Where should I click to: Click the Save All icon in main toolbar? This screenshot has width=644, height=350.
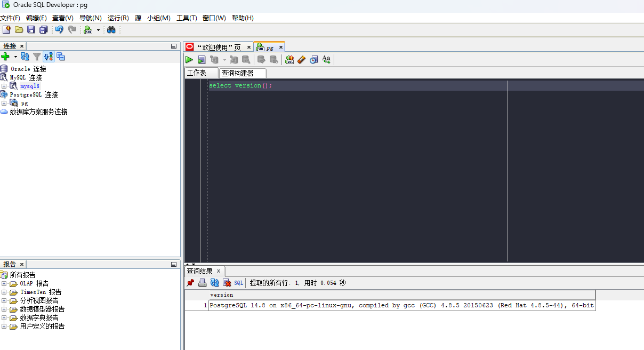point(44,30)
